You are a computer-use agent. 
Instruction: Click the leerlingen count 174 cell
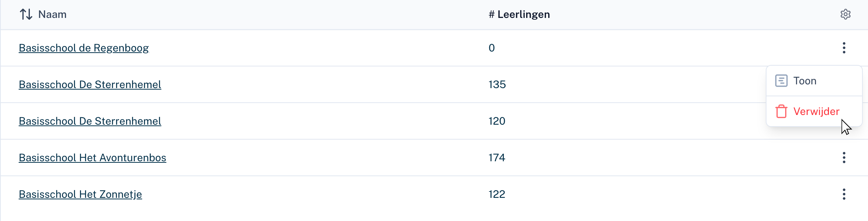point(497,158)
